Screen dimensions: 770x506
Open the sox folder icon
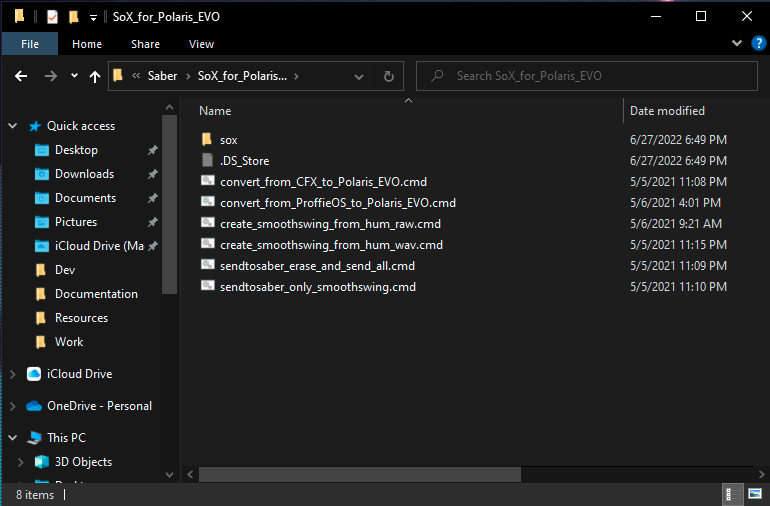(207, 140)
